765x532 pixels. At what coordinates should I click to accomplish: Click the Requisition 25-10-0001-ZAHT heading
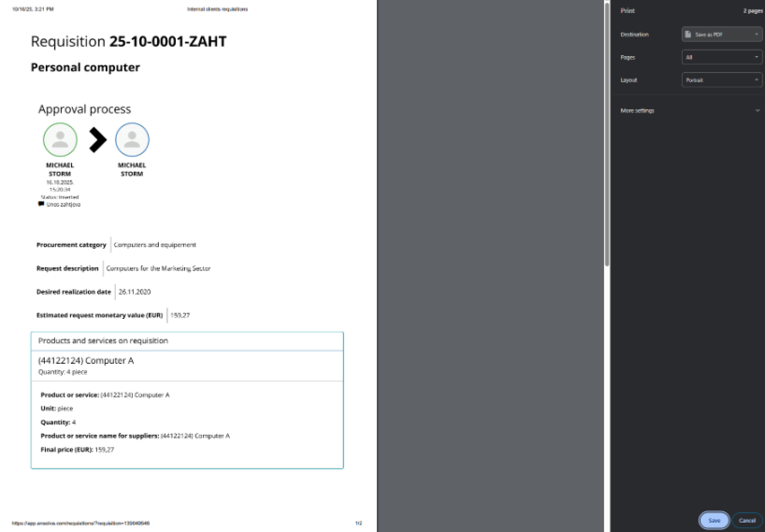tap(128, 42)
